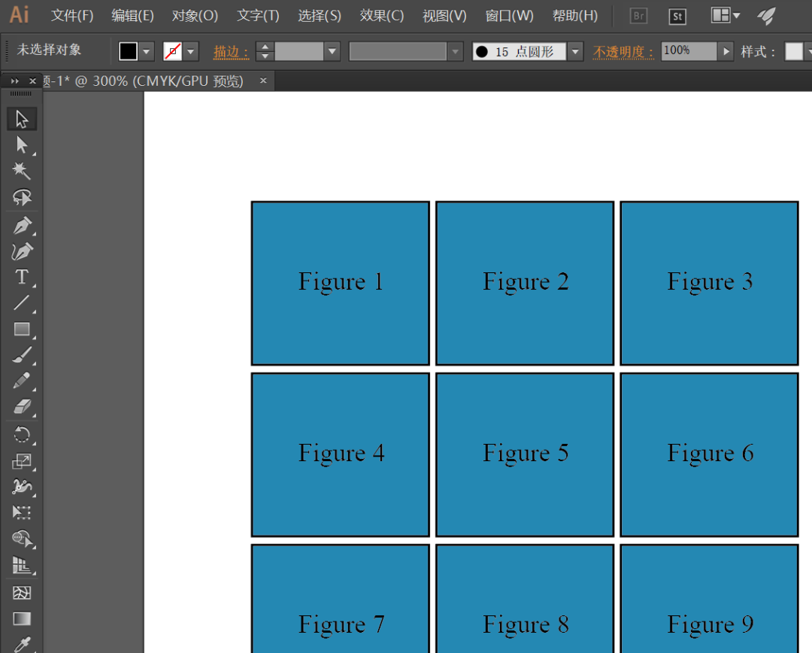
Task: Select the Lasso tool
Action: (x=22, y=197)
